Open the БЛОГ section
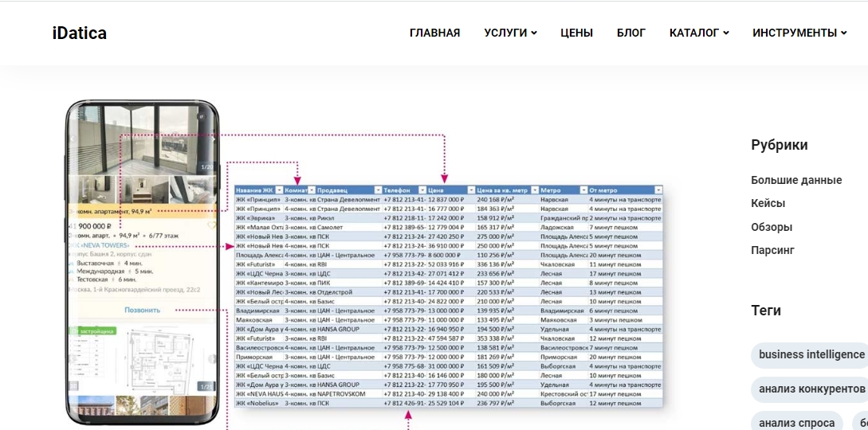The height and width of the screenshot is (430, 868). [631, 33]
